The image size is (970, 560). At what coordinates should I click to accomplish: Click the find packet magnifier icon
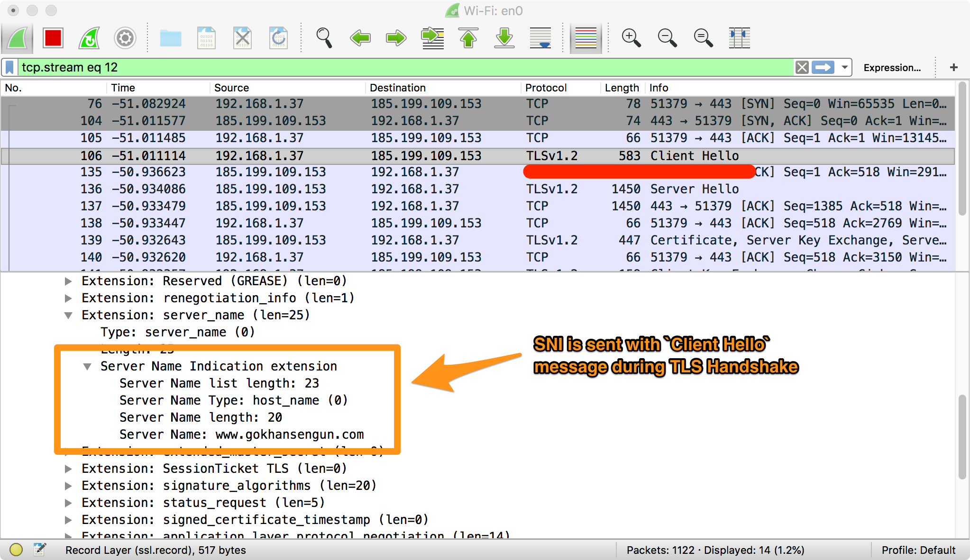point(324,38)
